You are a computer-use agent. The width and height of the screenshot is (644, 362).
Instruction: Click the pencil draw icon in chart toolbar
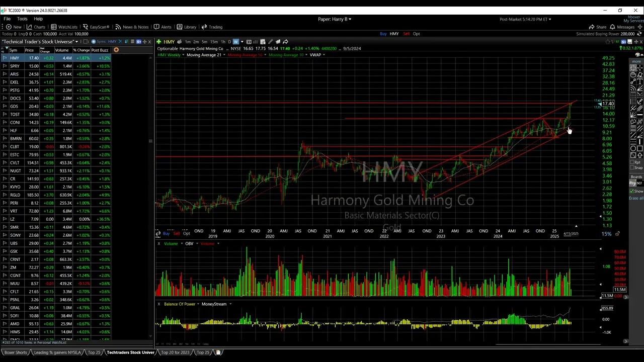click(x=271, y=42)
